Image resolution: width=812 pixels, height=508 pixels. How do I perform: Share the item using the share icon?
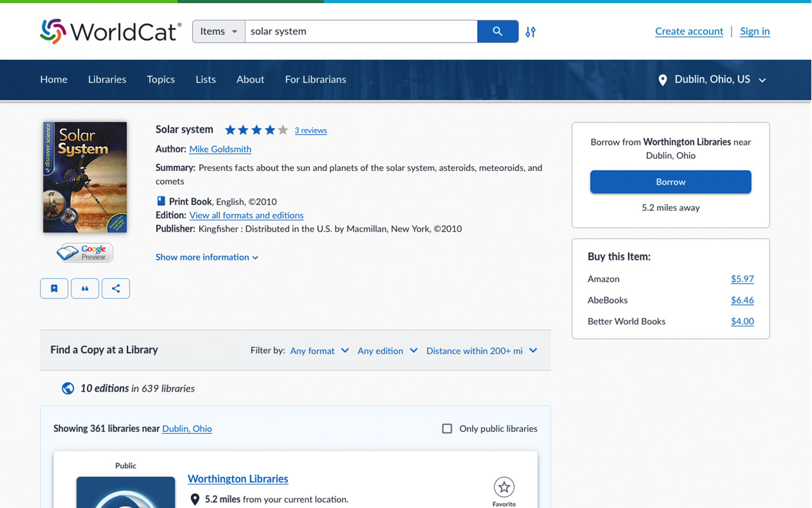click(x=115, y=288)
